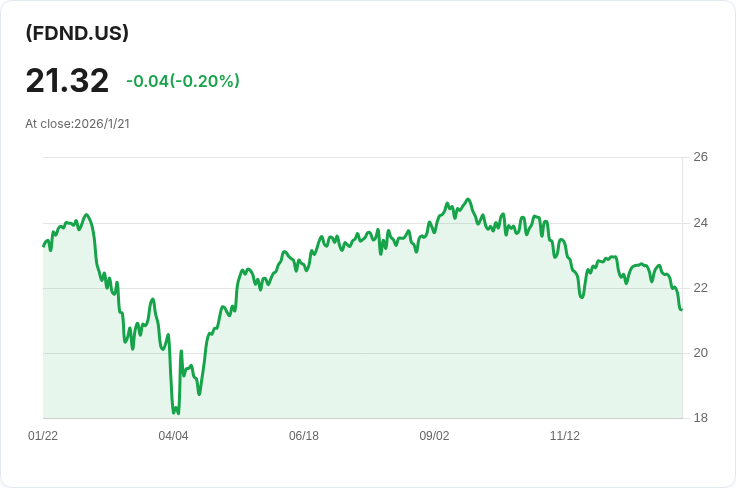Screen dimensions: 736x488
Task: Click the 20 y-axis label
Action: [x=700, y=353]
